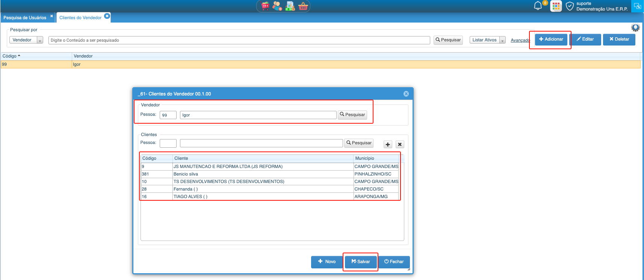The image size is (644, 280).
Task: Open the Listar Ativos dropdown
Action: coord(502,40)
